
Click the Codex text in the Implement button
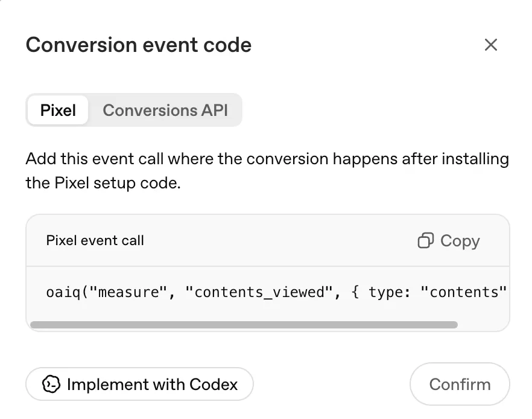point(214,385)
